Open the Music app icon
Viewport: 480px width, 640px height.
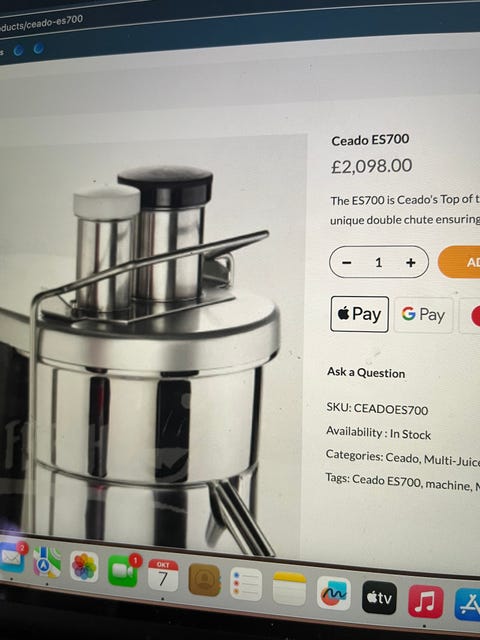pos(426,602)
